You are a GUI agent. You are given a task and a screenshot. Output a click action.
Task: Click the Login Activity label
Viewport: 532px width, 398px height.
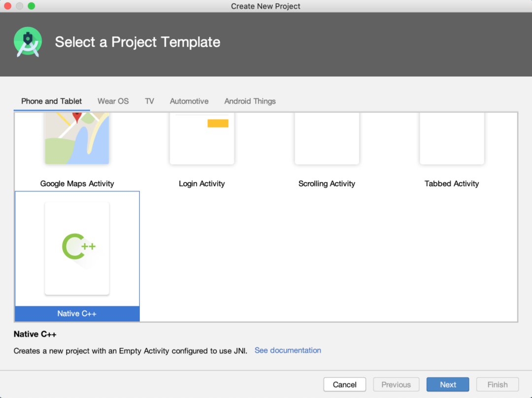(x=202, y=184)
